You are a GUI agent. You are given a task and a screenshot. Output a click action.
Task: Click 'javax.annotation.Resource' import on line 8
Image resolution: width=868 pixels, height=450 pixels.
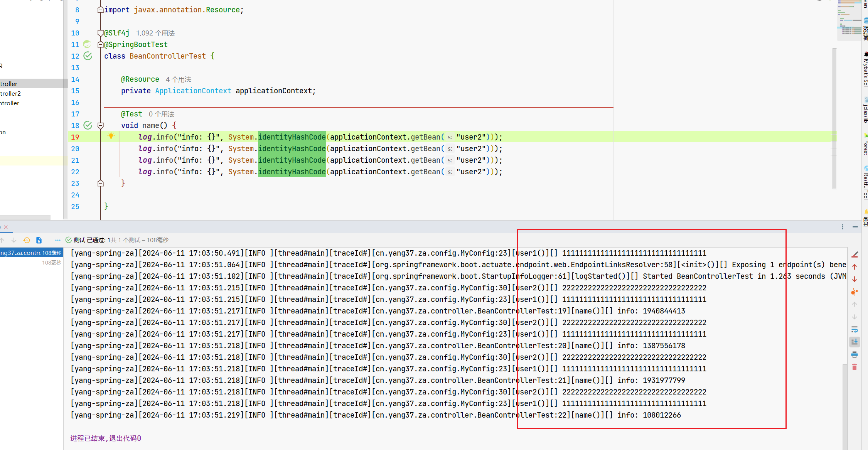click(187, 10)
